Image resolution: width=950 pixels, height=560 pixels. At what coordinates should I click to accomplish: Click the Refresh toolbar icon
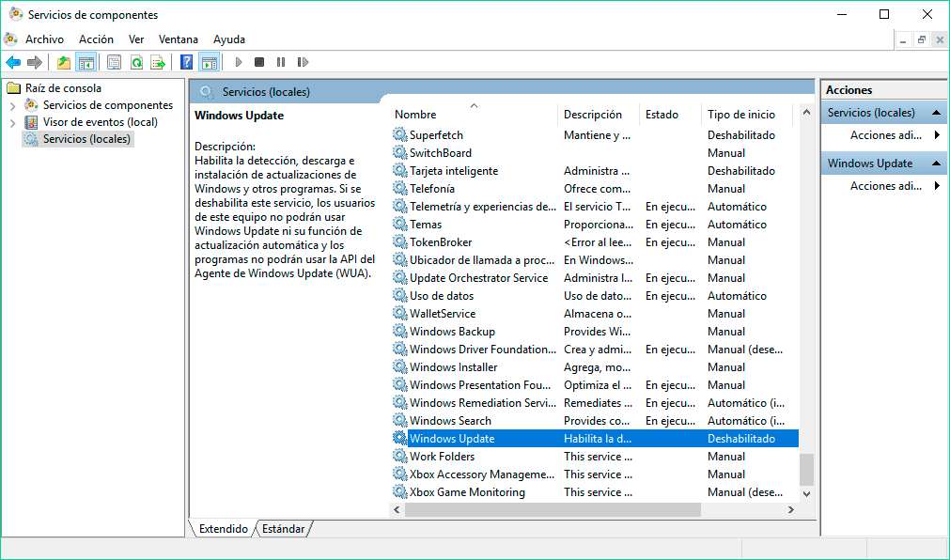[137, 62]
